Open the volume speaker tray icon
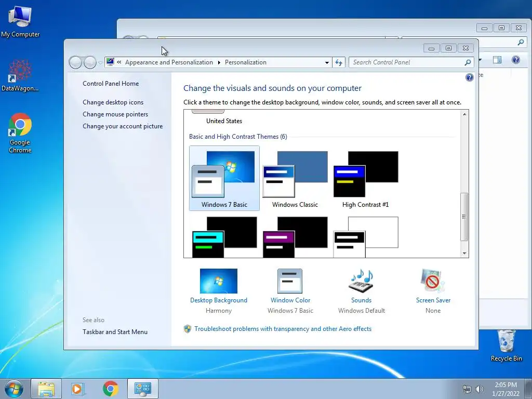 click(480, 389)
